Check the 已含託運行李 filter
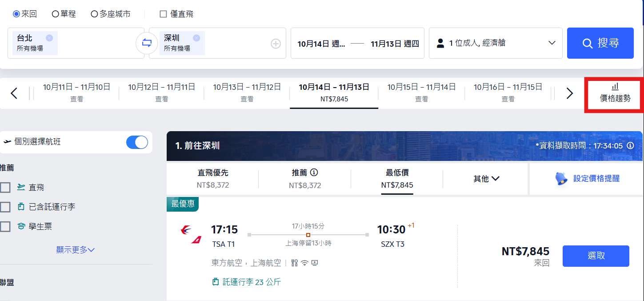The width and height of the screenshot is (644, 301). tap(5, 207)
